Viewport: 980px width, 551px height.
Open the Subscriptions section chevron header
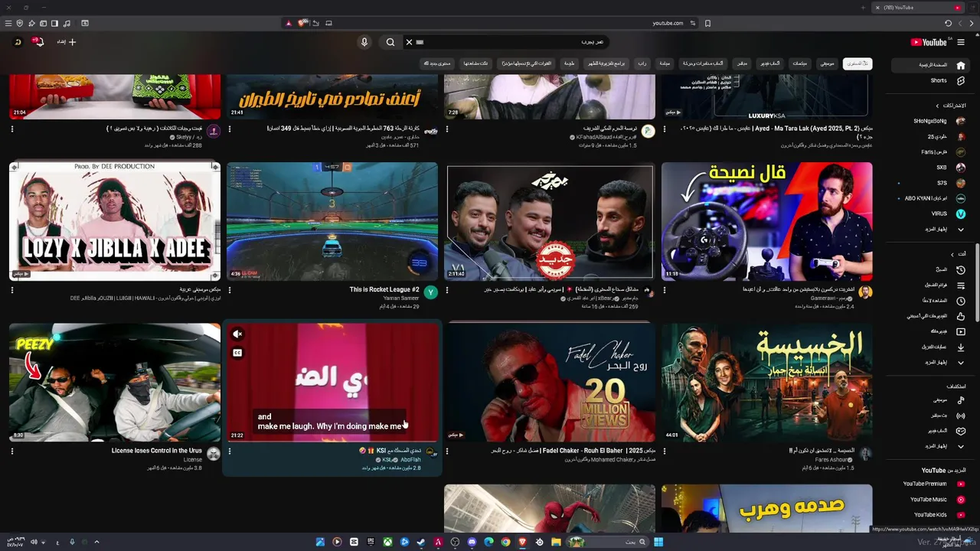coord(950,106)
